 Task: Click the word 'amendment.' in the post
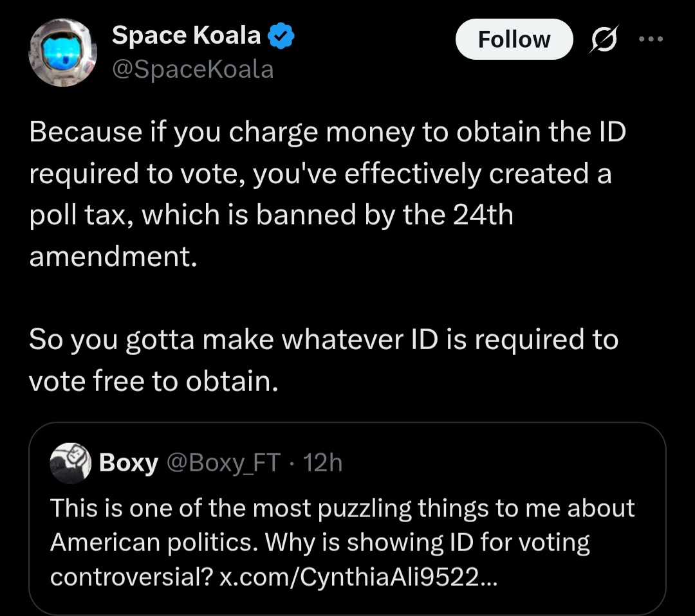[113, 257]
